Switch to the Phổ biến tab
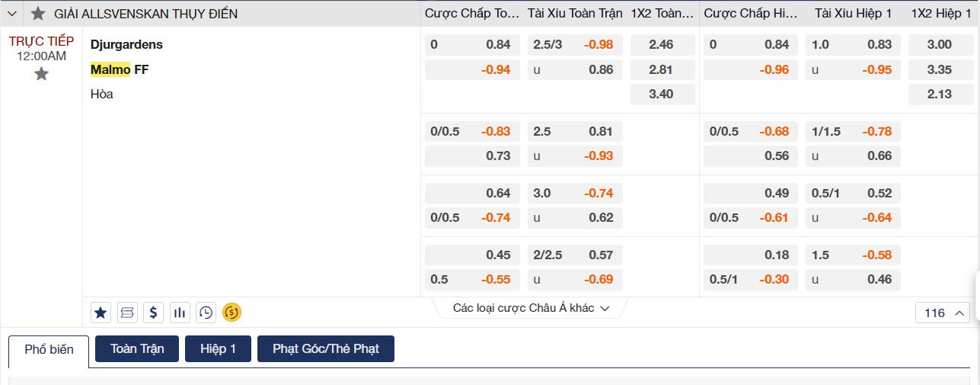The height and width of the screenshot is (385, 980). [x=49, y=349]
